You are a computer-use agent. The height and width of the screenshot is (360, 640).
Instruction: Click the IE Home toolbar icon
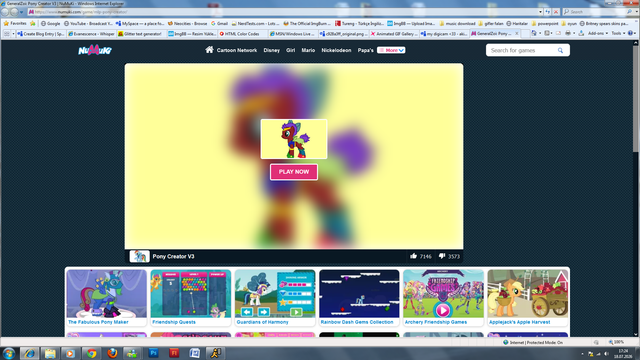(533, 33)
